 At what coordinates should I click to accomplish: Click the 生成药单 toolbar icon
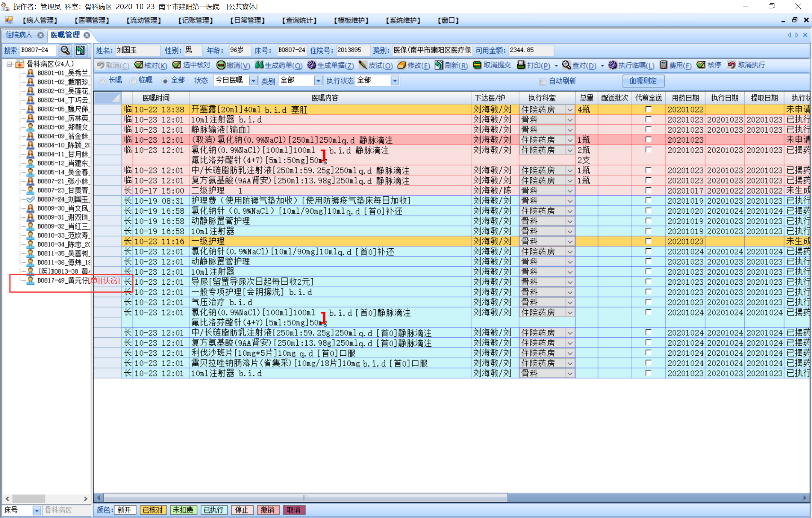click(259, 65)
